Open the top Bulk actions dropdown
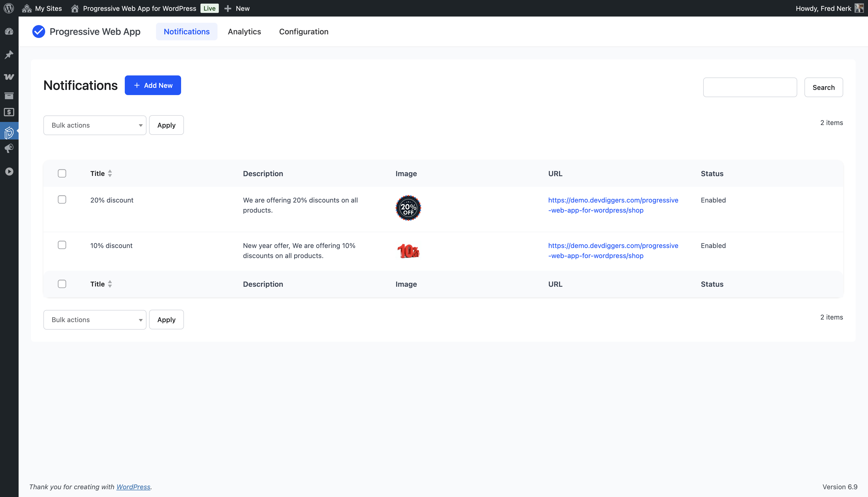This screenshot has height=497, width=868. 95,125
